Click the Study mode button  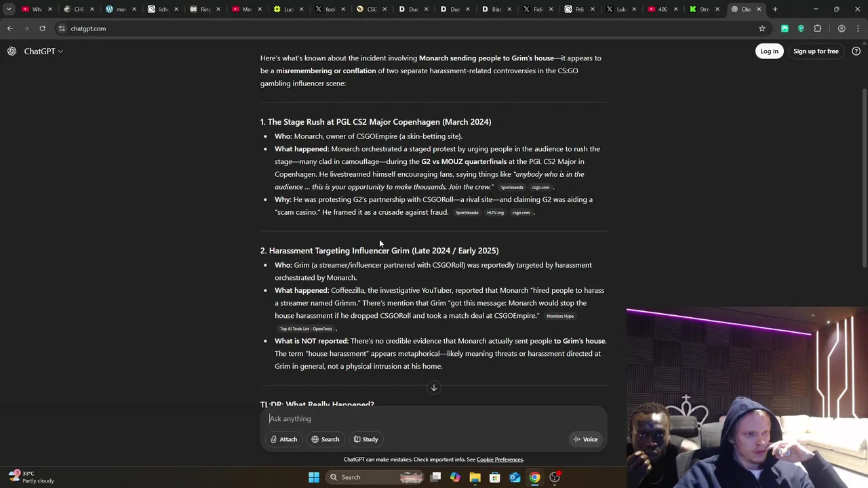point(366,439)
